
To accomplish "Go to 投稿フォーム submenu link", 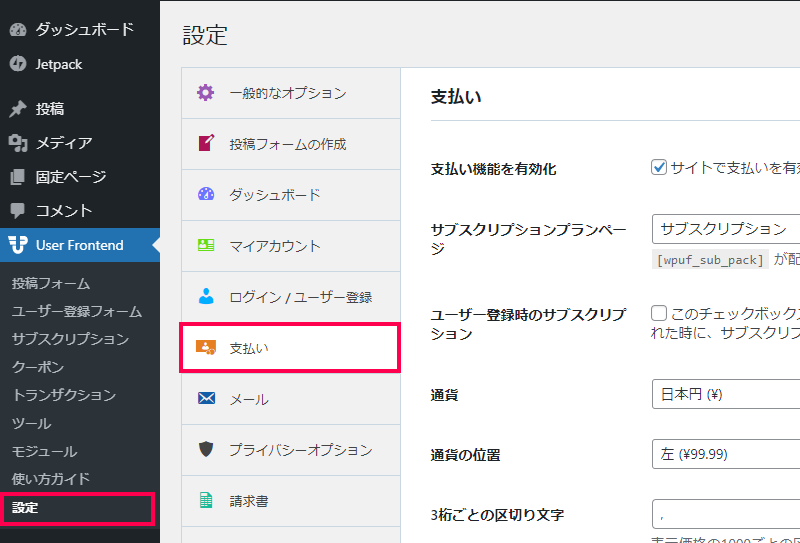I will click(51, 283).
